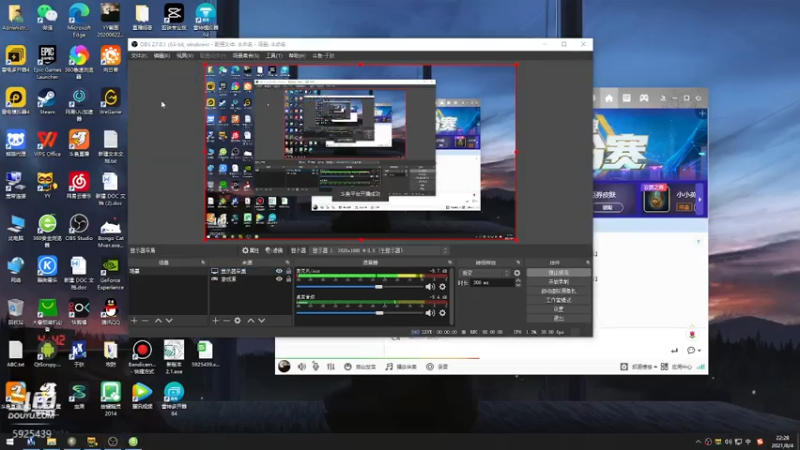The image size is (800, 450).
Task: Select the Epic Games Launcher desktop icon
Action: (x=47, y=62)
